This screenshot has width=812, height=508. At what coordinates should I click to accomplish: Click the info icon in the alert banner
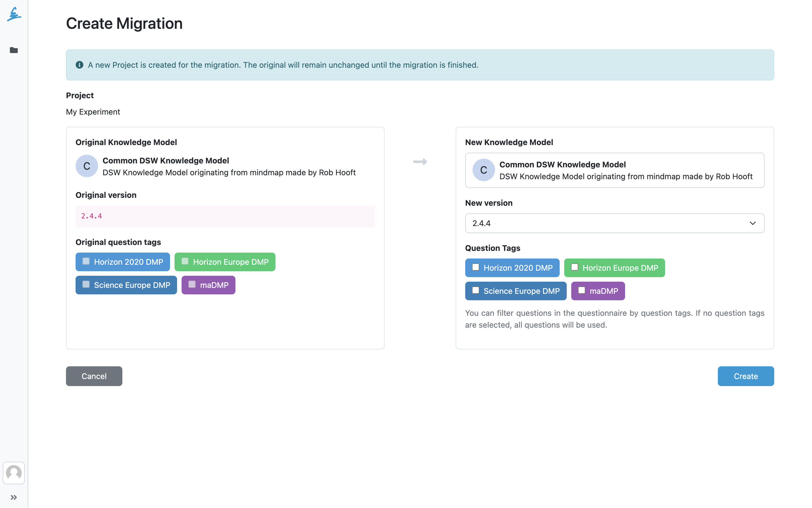click(x=80, y=65)
